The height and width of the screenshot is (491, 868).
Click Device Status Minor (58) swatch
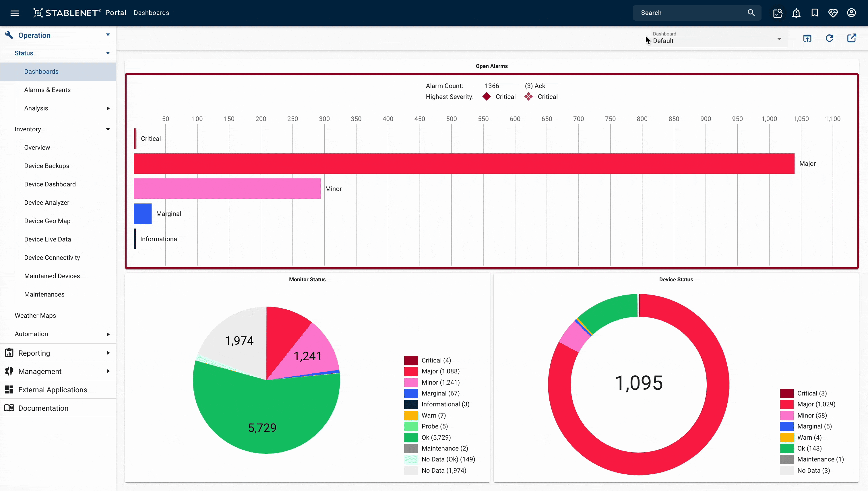[787, 415]
